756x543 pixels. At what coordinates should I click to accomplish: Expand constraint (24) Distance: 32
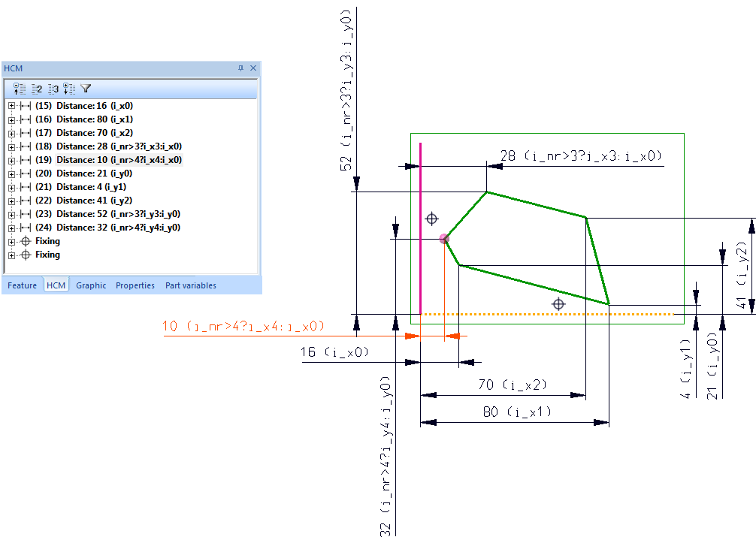(11, 228)
